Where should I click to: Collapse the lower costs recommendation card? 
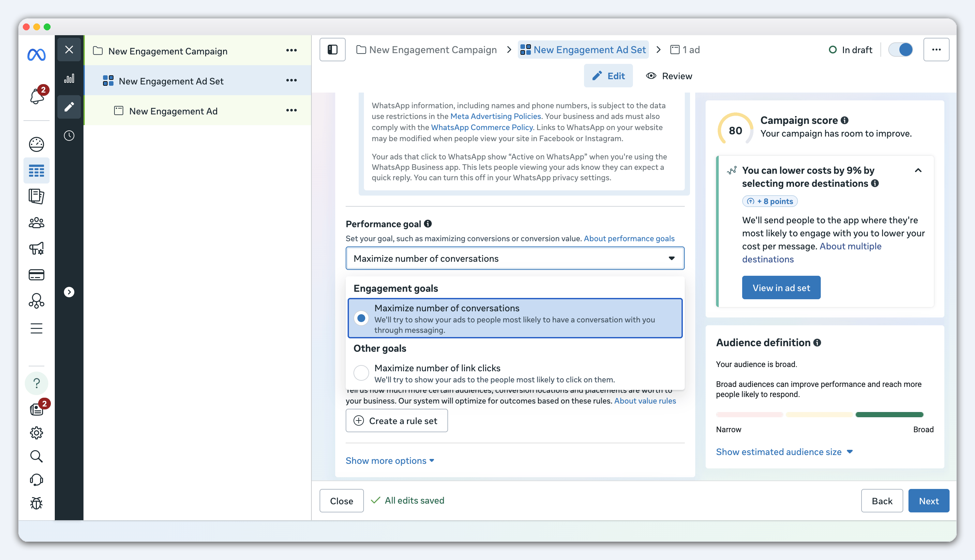918,170
